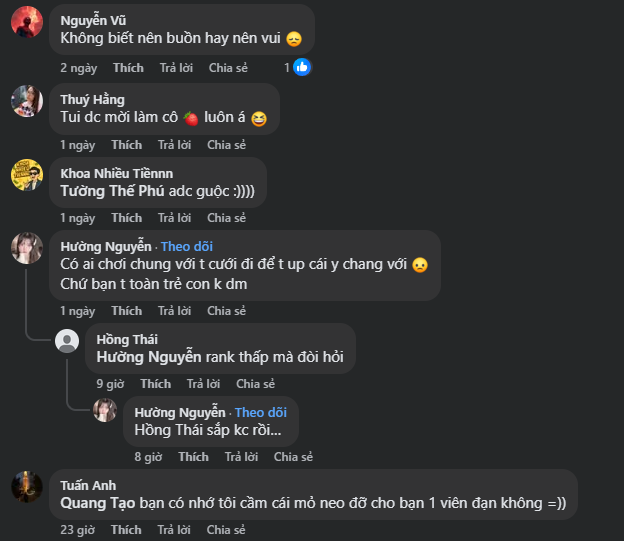Follow Hường Nguyễn from the nested reply
Image resolution: width=624 pixels, height=541 pixels.
[262, 412]
